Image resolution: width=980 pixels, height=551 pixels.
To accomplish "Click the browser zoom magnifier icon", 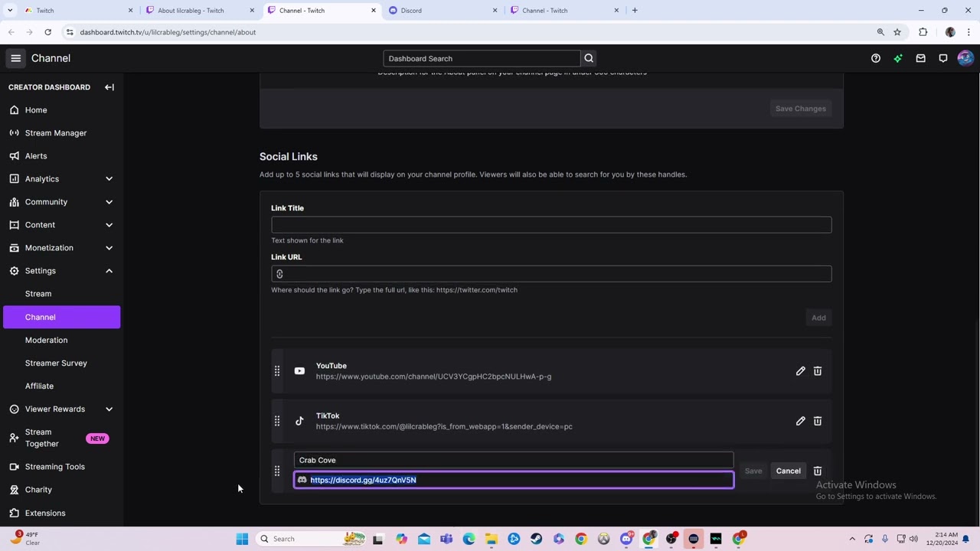I will pyautogui.click(x=880, y=32).
